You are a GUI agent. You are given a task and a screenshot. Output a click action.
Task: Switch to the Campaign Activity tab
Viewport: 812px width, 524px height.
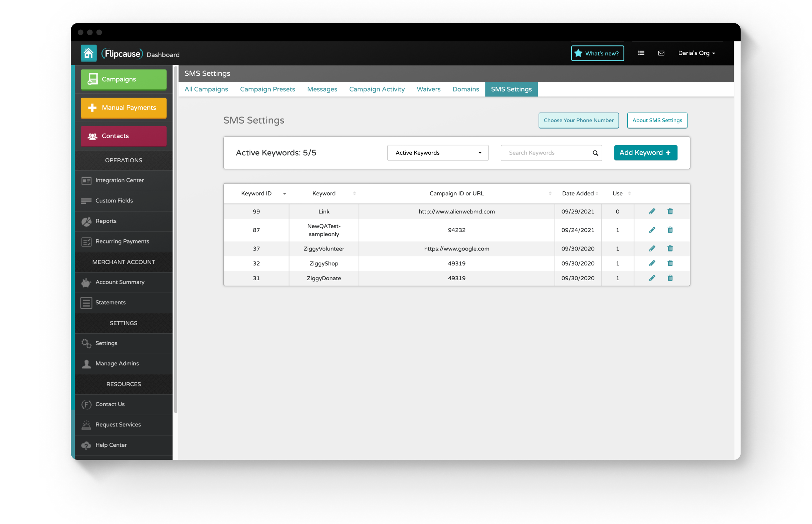tap(377, 89)
